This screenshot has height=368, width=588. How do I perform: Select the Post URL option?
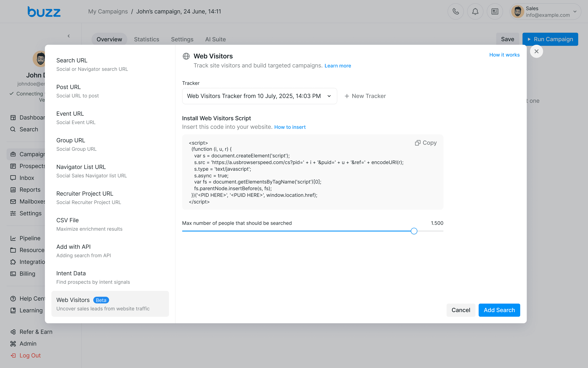(x=110, y=91)
